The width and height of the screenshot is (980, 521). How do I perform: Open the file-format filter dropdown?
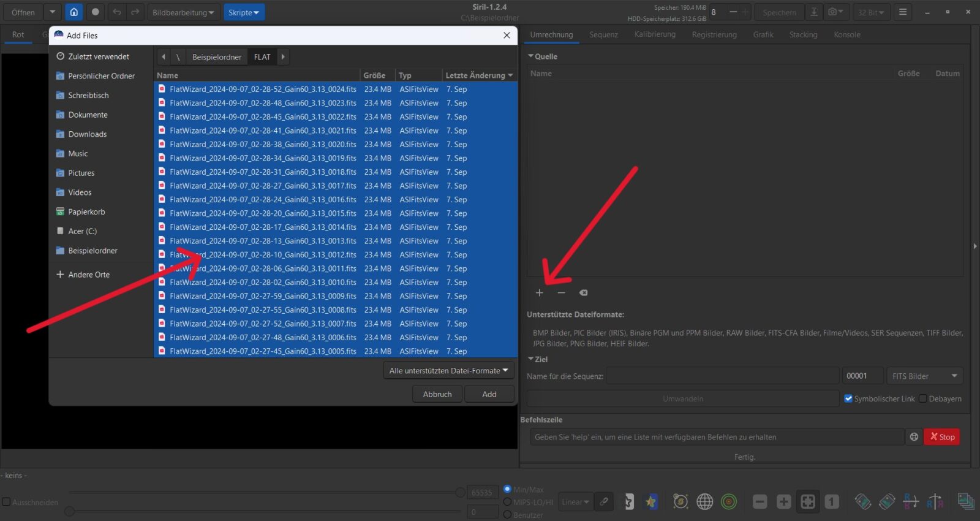coord(448,371)
